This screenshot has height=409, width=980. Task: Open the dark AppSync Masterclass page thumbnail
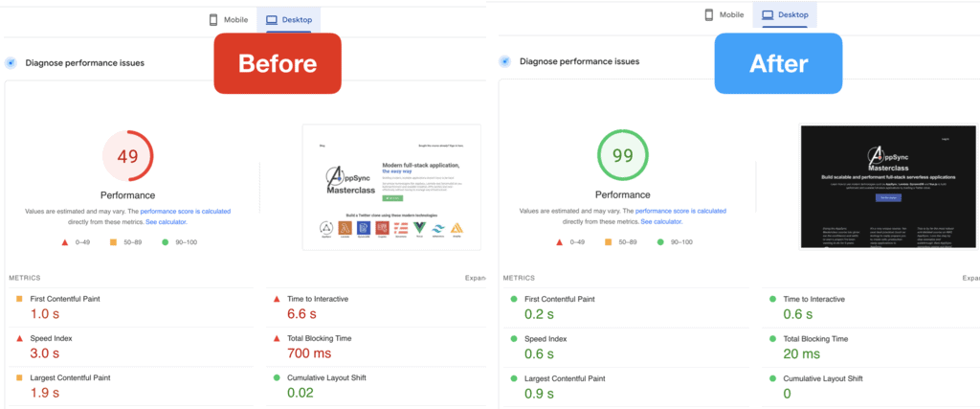[x=880, y=187]
